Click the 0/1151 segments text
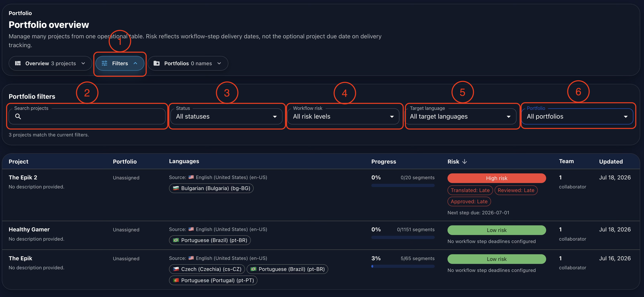The width and height of the screenshot is (644, 297). click(x=416, y=229)
